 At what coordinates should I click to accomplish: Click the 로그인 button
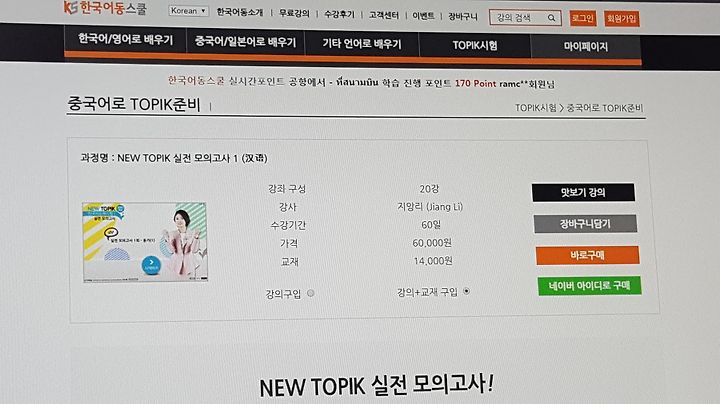583,18
